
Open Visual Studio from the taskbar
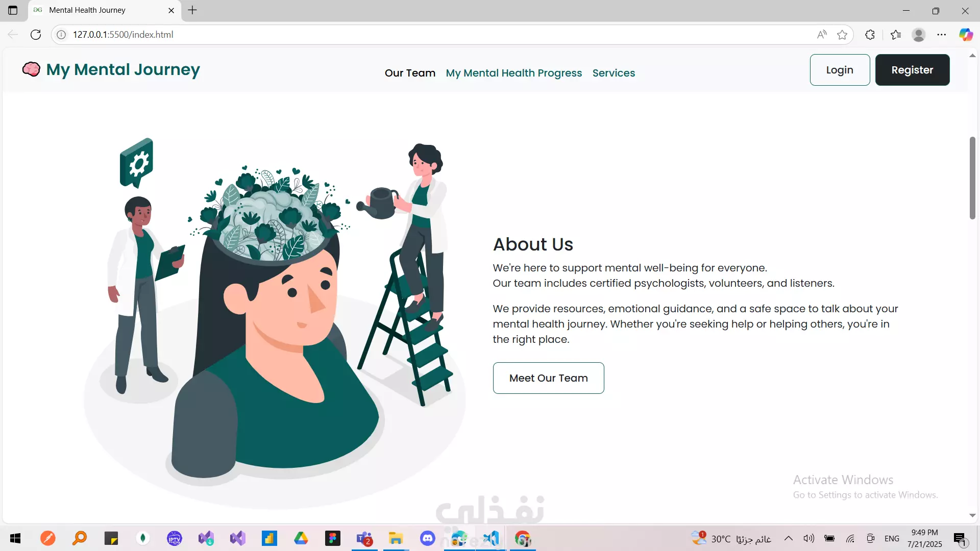pos(238,538)
